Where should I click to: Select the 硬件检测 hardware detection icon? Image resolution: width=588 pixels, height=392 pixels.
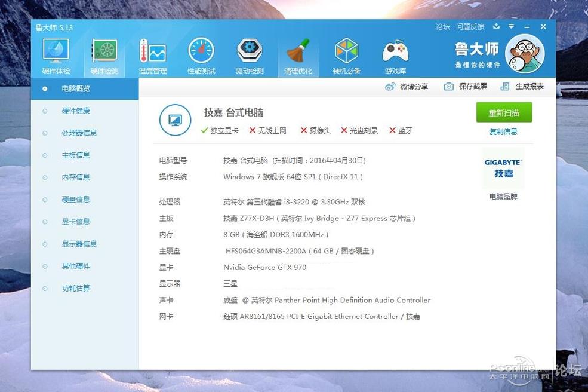click(x=104, y=56)
